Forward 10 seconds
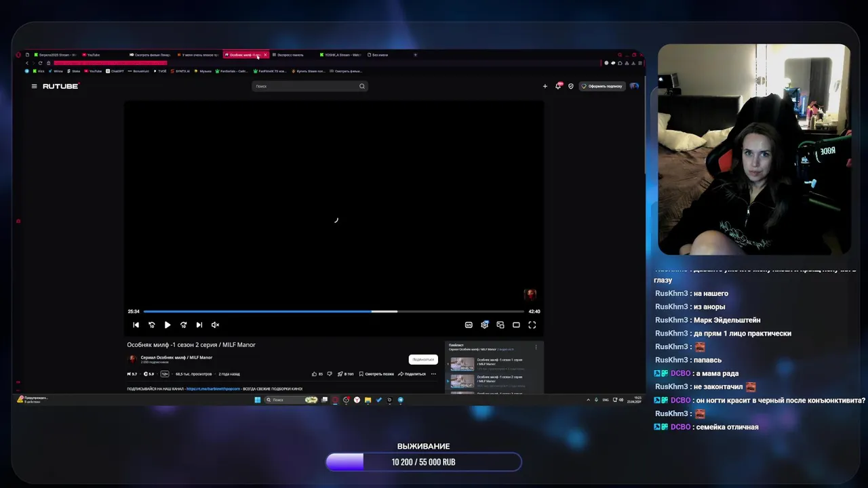868x488 pixels. coord(183,325)
